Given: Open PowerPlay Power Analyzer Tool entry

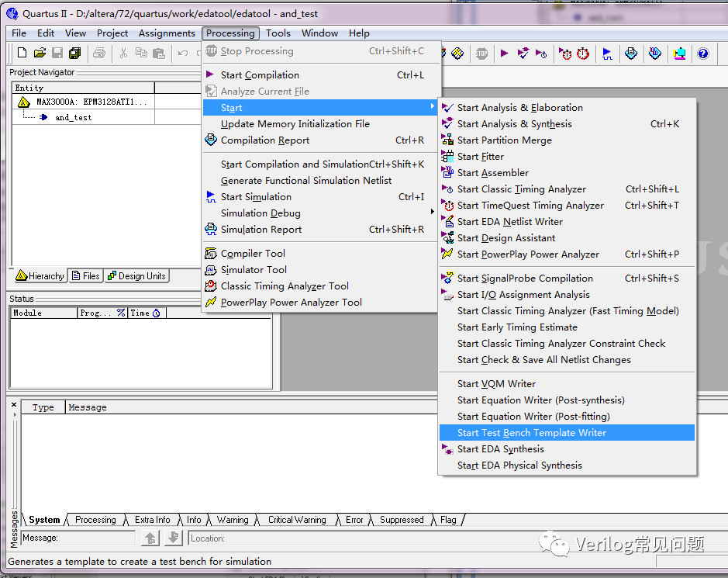Looking at the screenshot, I should [321, 302].
